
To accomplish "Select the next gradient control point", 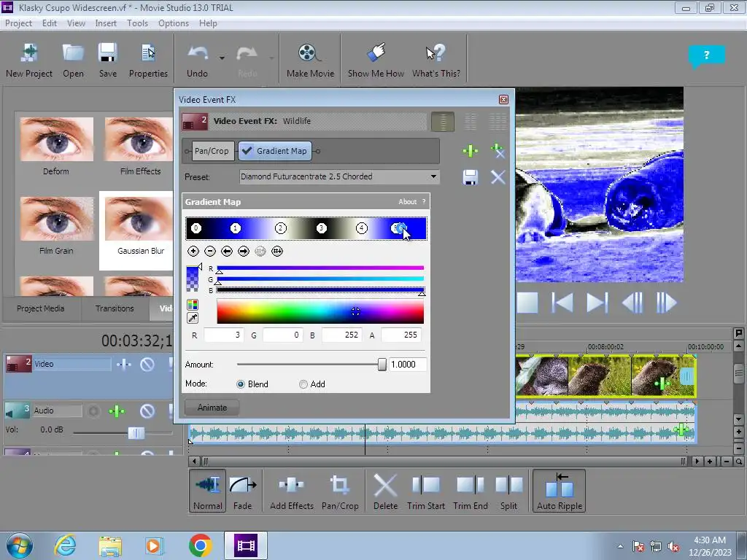I will click(x=244, y=251).
